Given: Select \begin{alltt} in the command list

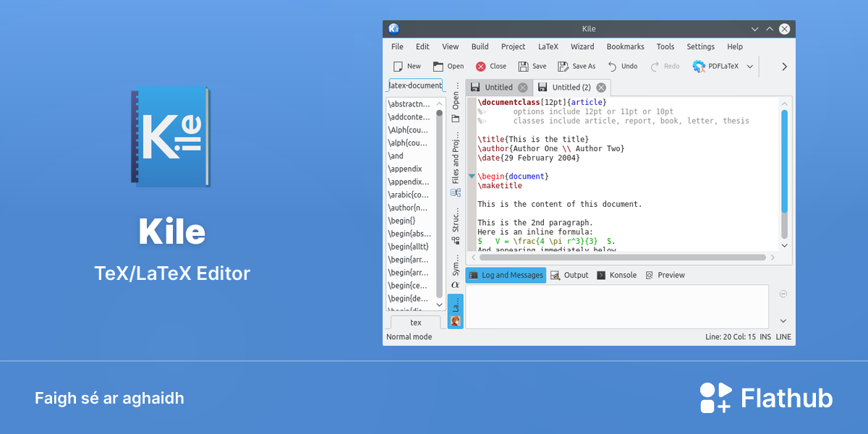Looking at the screenshot, I should [x=409, y=247].
